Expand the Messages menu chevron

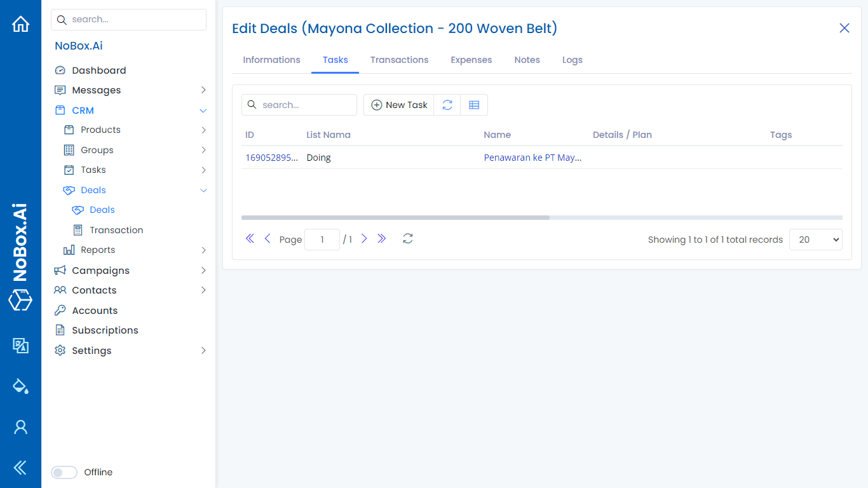click(x=203, y=90)
